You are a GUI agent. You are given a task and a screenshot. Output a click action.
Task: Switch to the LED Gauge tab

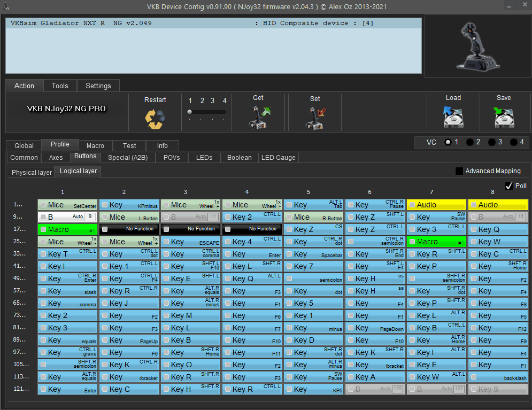pyautogui.click(x=278, y=158)
